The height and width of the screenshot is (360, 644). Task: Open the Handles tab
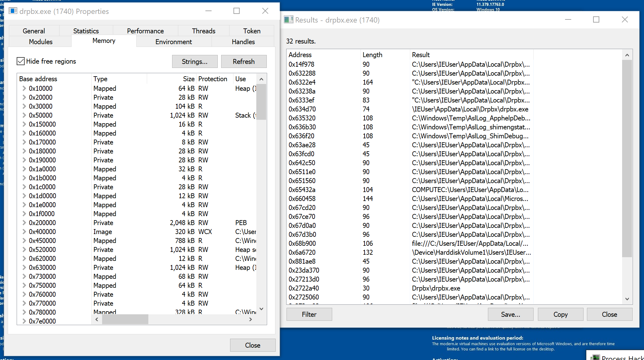[x=243, y=42]
